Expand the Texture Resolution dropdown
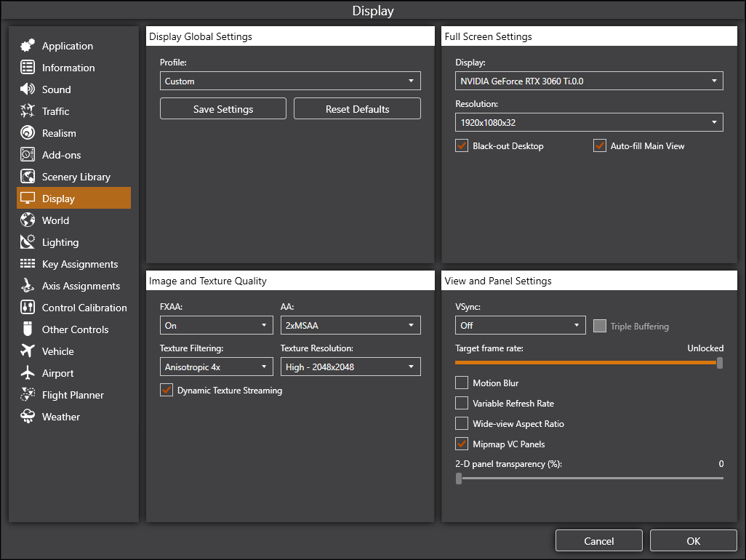Screen dimensions: 746x560 click(x=350, y=367)
